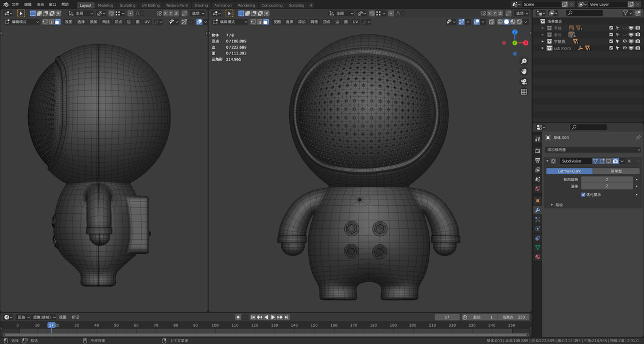Open the Material properties tab
Viewport: 644px width, 344px height.
(x=538, y=257)
